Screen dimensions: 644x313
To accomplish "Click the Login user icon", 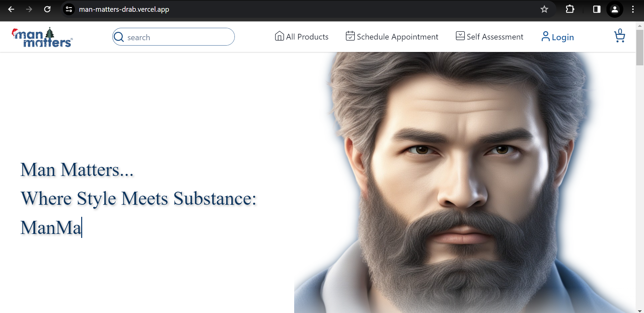I will 546,37.
